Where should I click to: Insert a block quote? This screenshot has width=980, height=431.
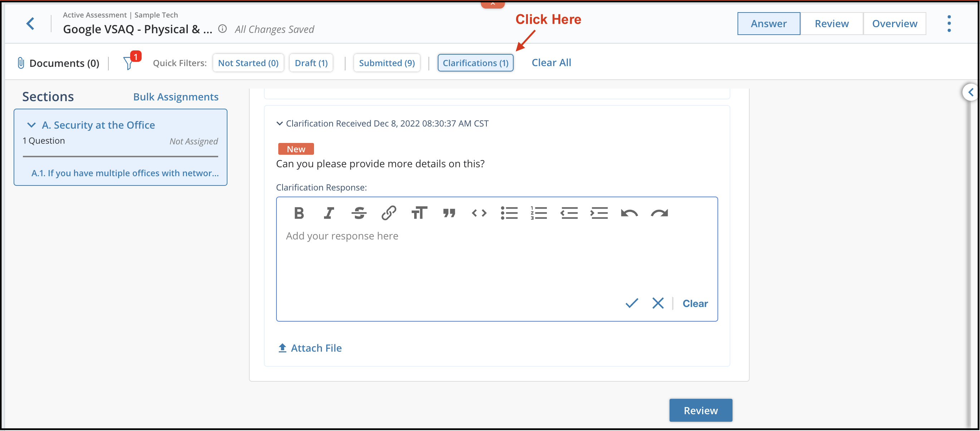(449, 213)
